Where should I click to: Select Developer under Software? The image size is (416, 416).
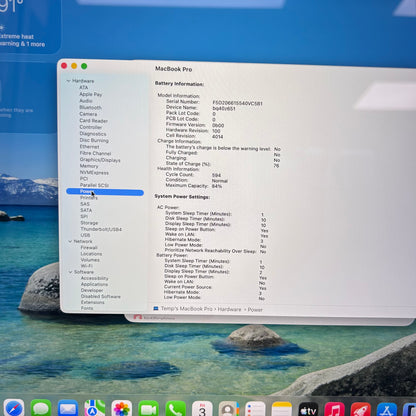click(x=92, y=290)
